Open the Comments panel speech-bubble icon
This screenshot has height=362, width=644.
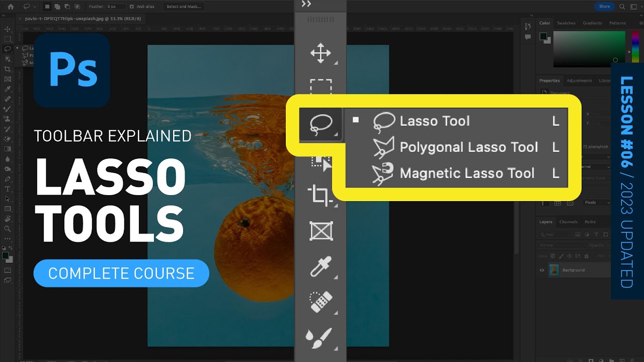pyautogui.click(x=528, y=37)
